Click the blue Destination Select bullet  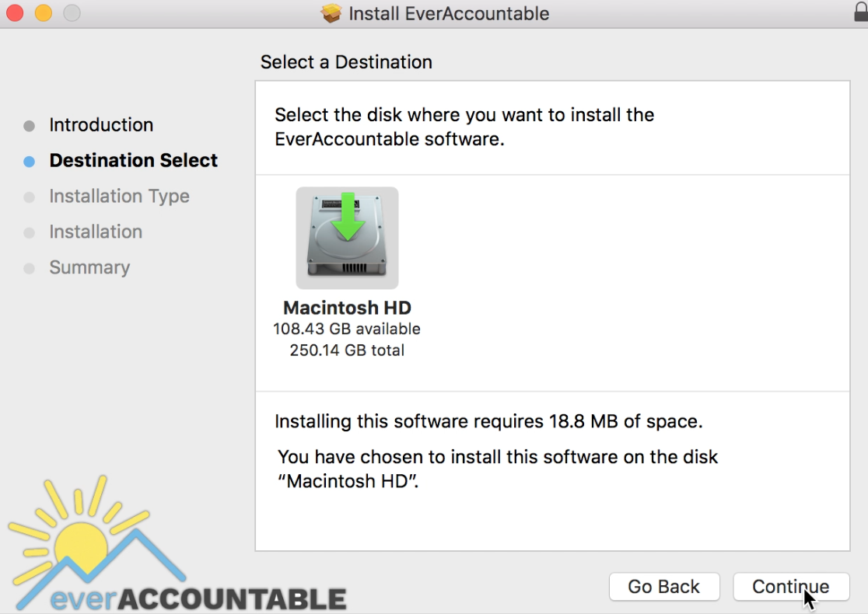(30, 162)
